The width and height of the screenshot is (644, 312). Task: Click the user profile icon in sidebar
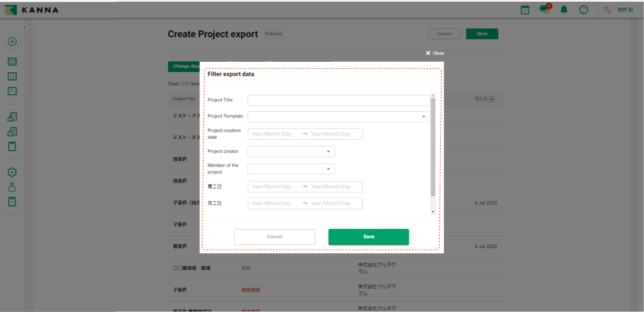click(x=12, y=186)
